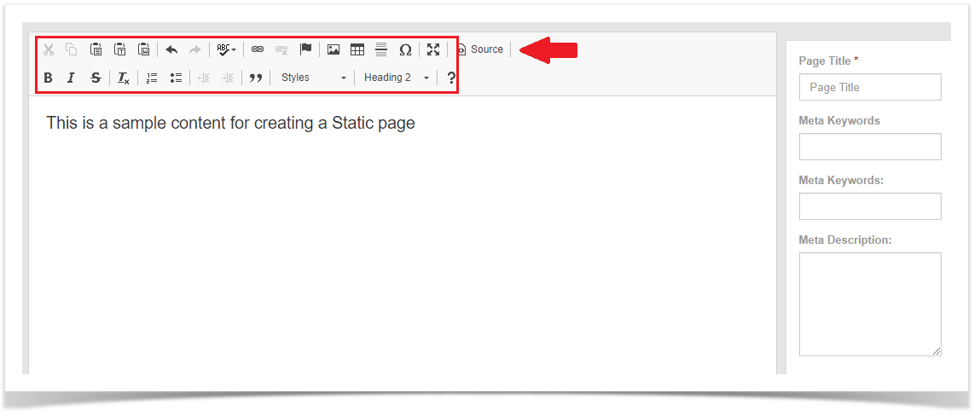Click the Increase Indent icon
This screenshot has height=416, width=980.
[x=228, y=78]
